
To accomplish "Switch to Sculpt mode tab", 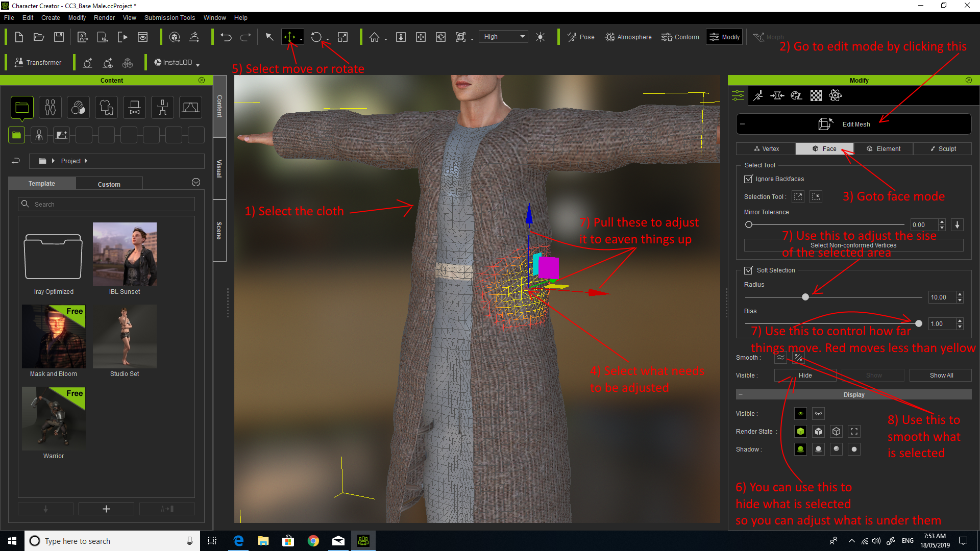I will coord(942,149).
